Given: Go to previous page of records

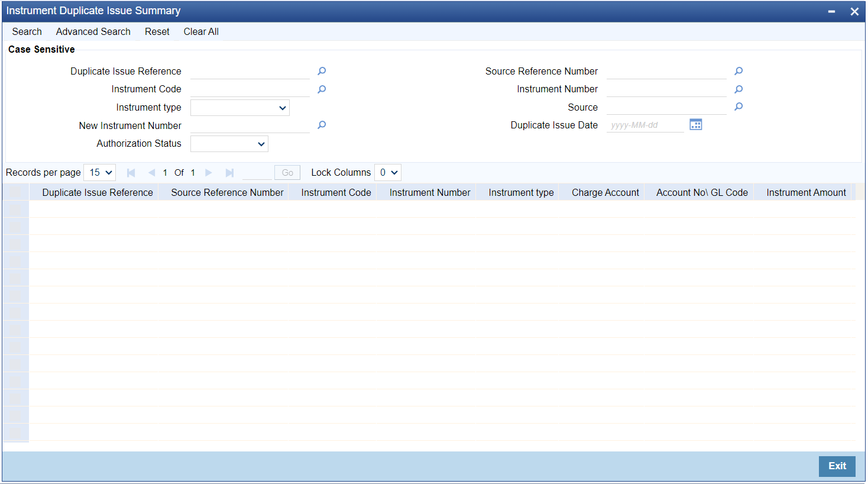Looking at the screenshot, I should (x=151, y=173).
